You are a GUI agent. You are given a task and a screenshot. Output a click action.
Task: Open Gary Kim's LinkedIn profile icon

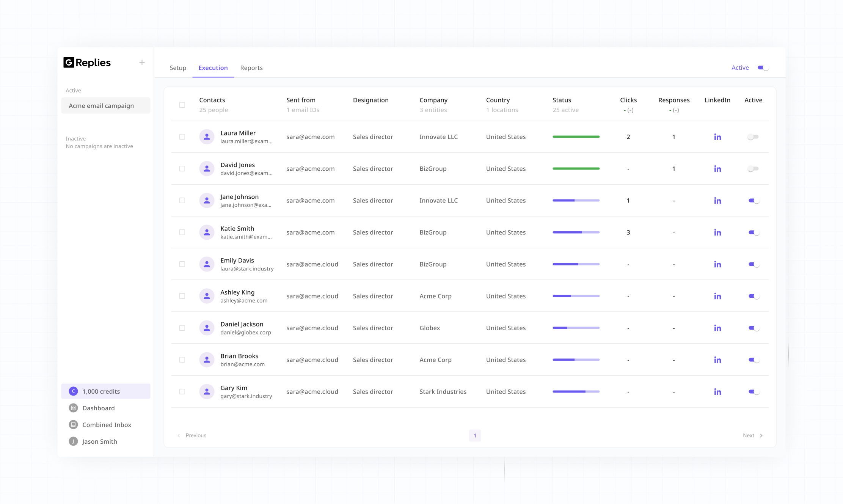(717, 392)
